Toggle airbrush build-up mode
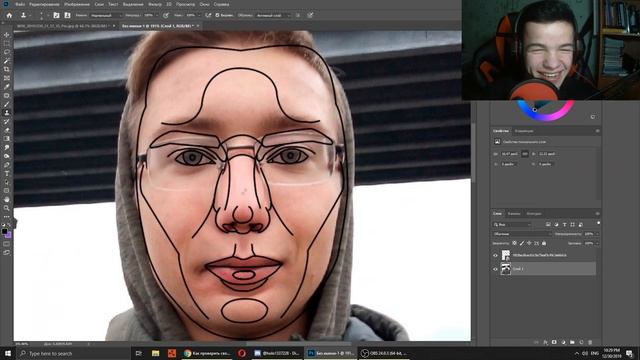Image resolution: width=640 pixels, height=360 pixels. pyautogui.click(x=208, y=15)
